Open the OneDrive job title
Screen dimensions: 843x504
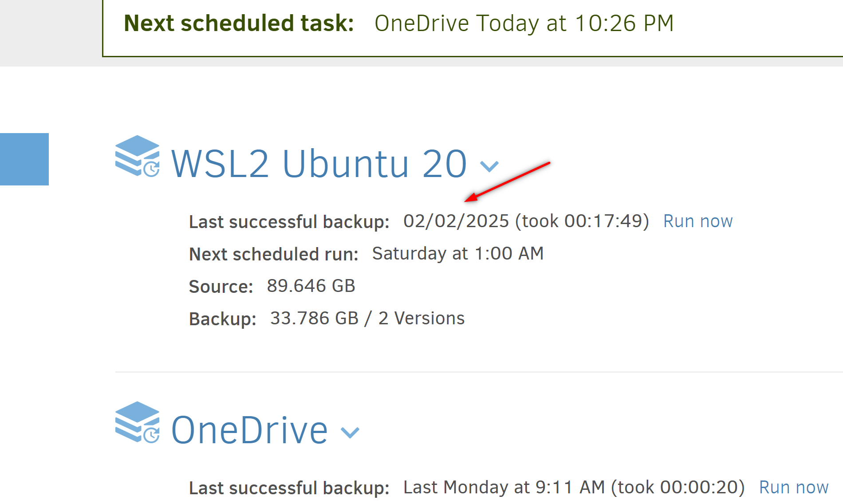pos(249,430)
